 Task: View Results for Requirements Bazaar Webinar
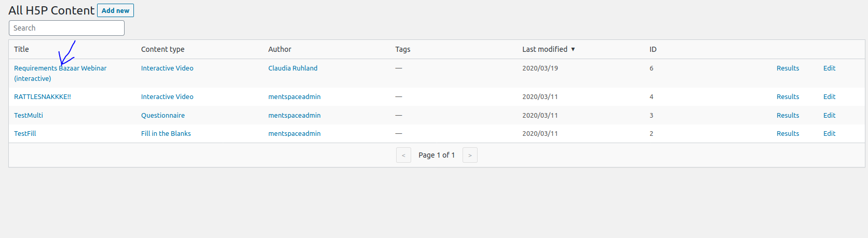[788, 68]
